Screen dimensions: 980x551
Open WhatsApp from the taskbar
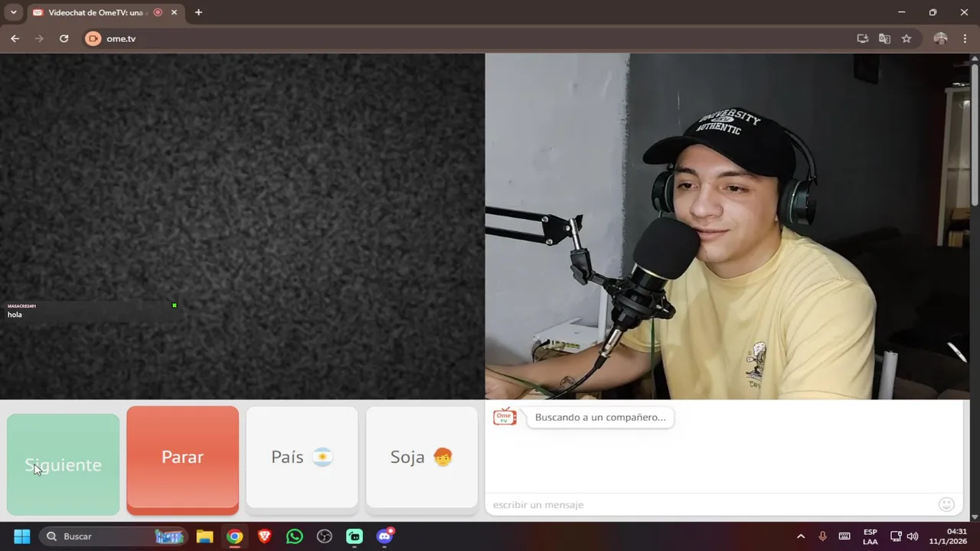(295, 536)
